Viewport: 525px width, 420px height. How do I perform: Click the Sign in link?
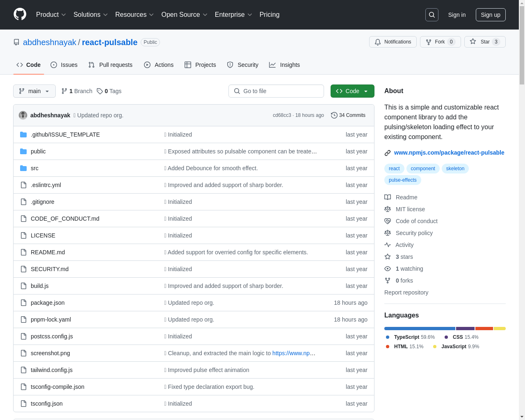pos(457,15)
